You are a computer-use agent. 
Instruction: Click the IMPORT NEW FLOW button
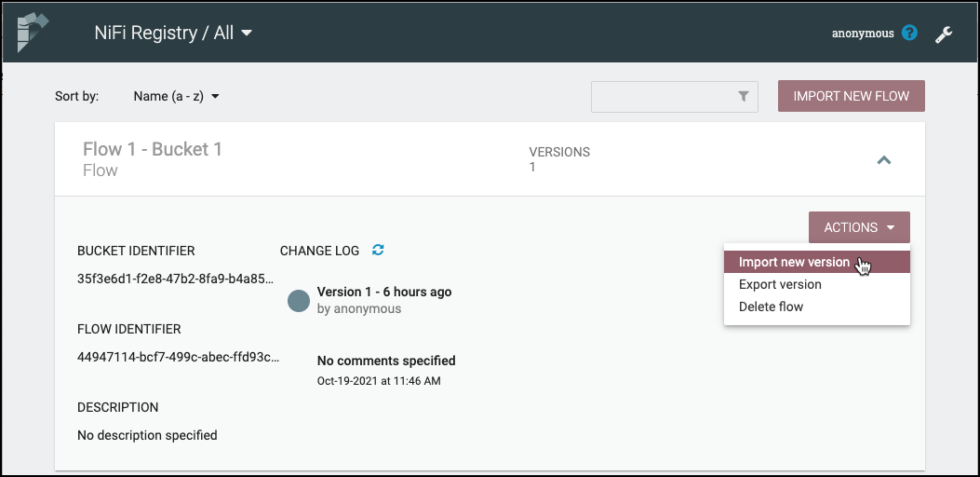tap(851, 96)
